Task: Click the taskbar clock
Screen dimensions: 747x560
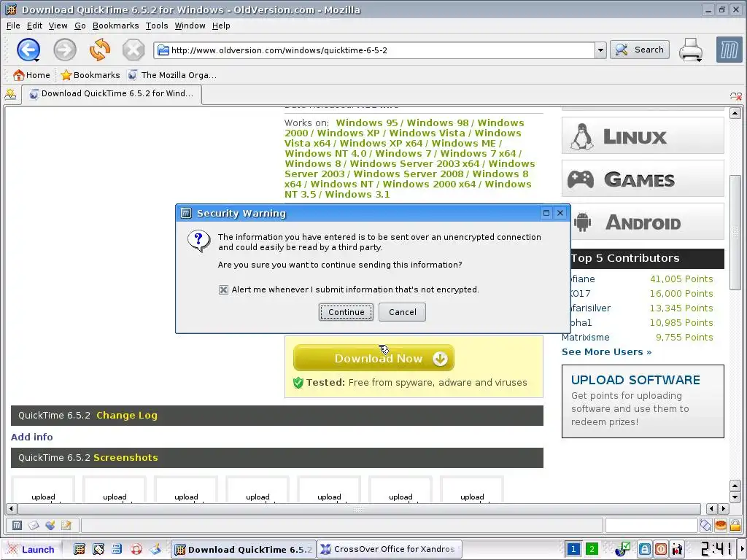Action: click(x=716, y=550)
